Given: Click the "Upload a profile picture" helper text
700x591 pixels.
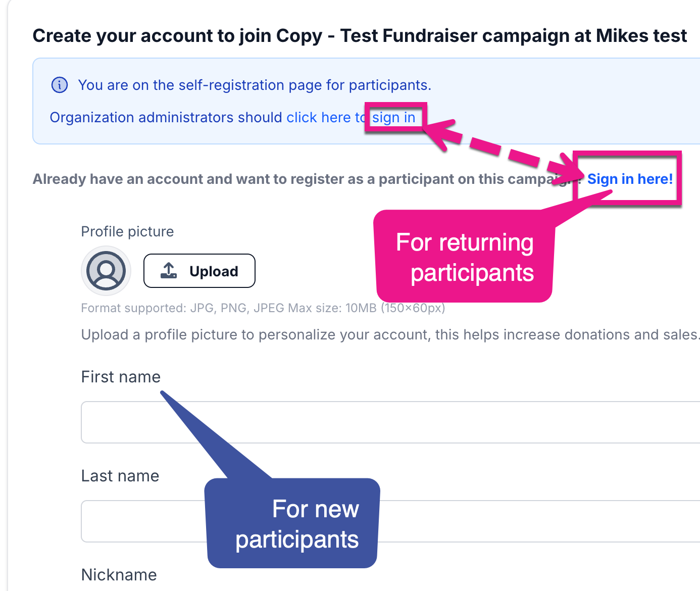Looking at the screenshot, I should [x=390, y=334].
